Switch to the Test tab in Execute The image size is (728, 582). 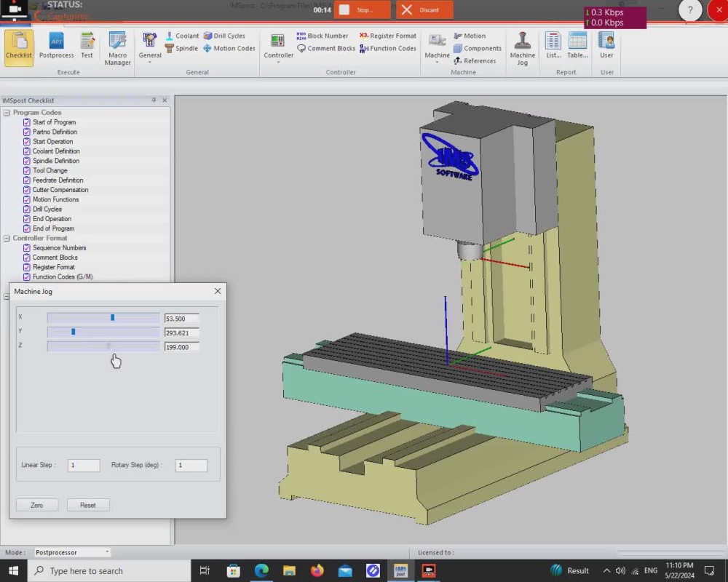click(87, 47)
